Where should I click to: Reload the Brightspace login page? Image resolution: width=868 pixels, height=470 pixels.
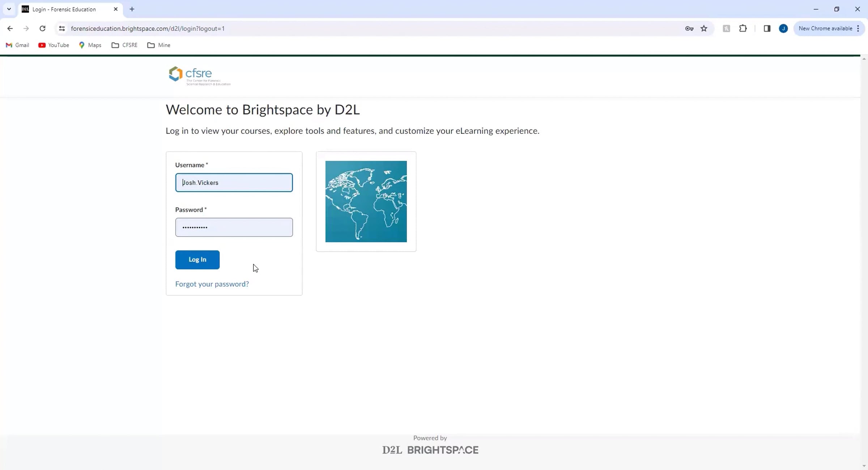(x=42, y=29)
